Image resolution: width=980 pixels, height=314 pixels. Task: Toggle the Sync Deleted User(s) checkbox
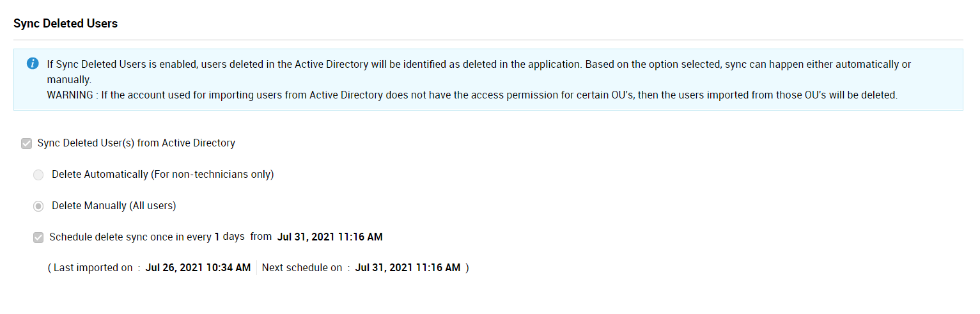[x=27, y=143]
